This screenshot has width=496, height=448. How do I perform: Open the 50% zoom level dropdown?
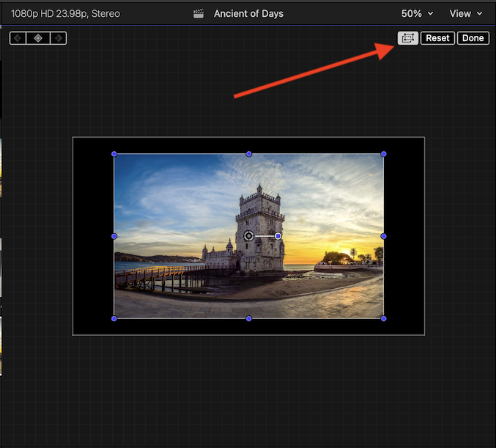coord(417,14)
